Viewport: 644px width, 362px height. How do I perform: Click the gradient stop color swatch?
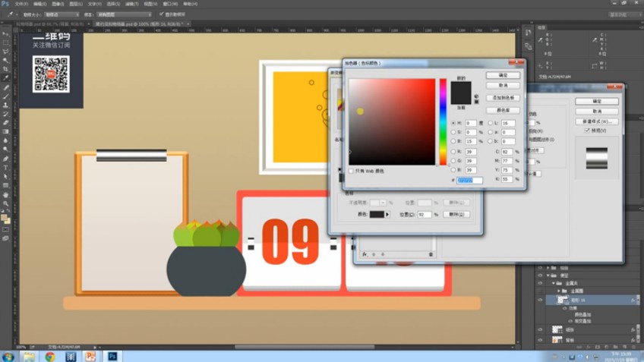point(377,214)
